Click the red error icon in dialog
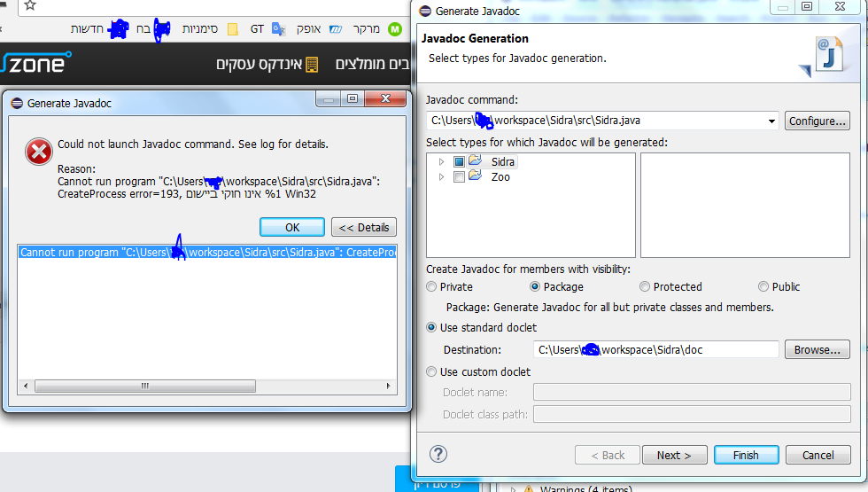Viewport: 868px width, 492px height. point(38,152)
